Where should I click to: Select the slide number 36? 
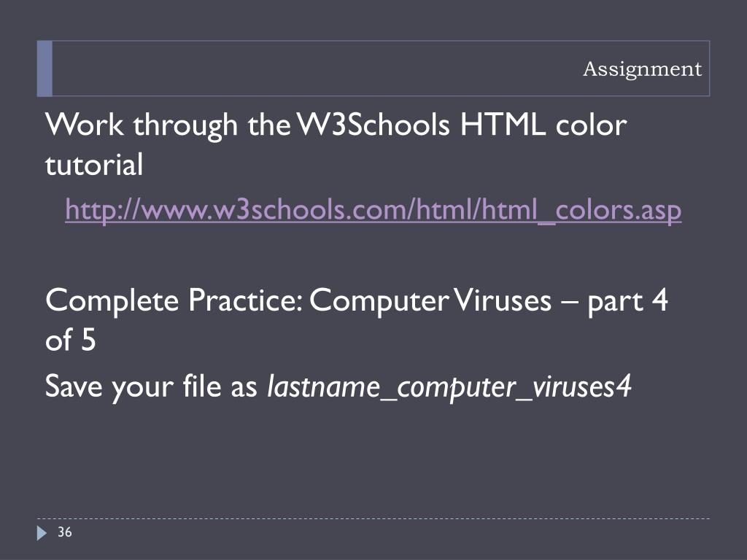point(65,532)
